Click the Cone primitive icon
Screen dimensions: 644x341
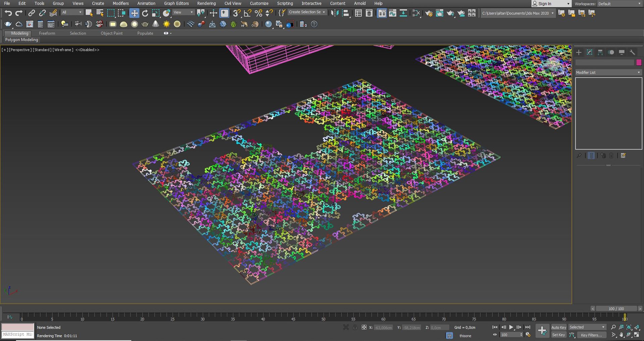[x=156, y=24]
